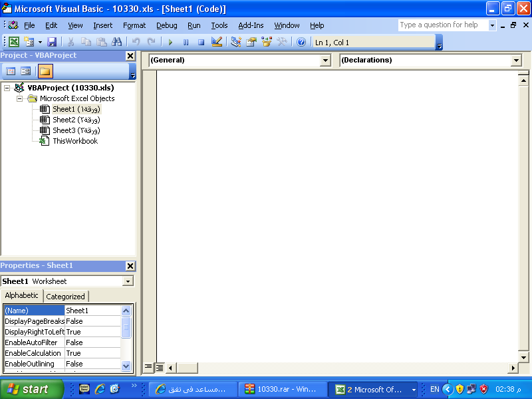Click the Find binoculars icon

(117, 42)
